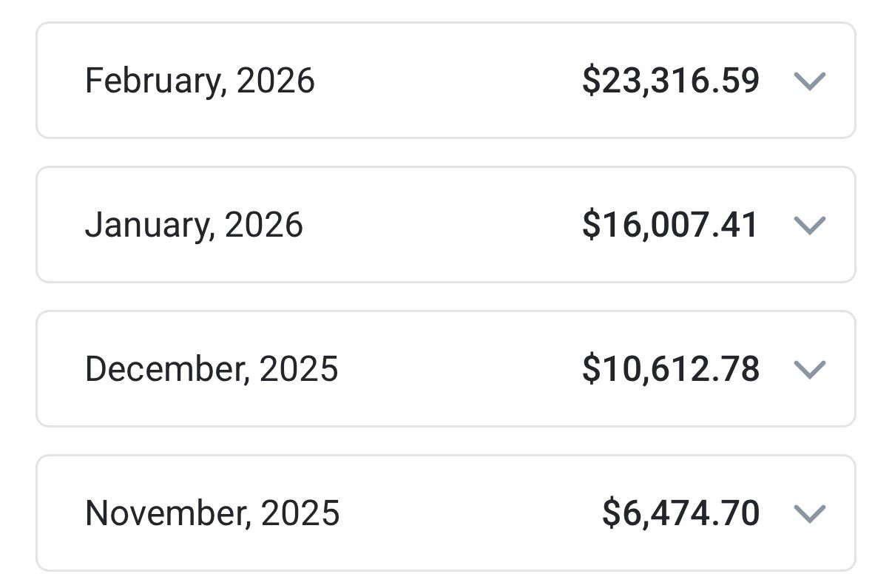Open the December, 2025 statement card
The image size is (892, 588).
point(446,369)
